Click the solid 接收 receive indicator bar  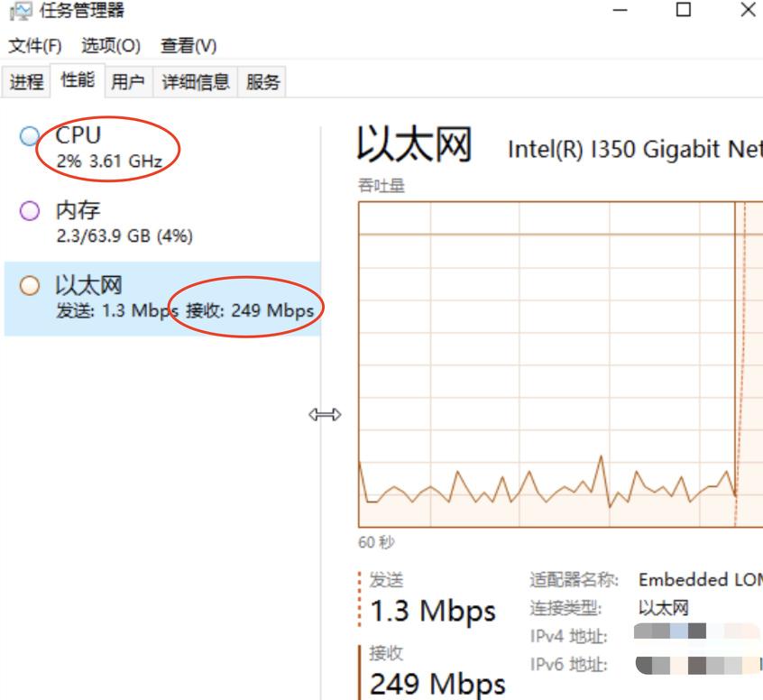[359, 668]
